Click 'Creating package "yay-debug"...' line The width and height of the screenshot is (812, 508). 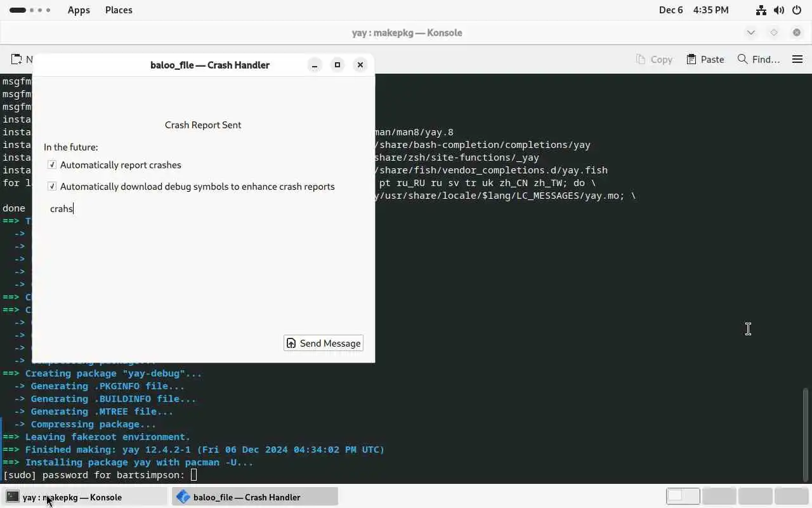tap(102, 373)
